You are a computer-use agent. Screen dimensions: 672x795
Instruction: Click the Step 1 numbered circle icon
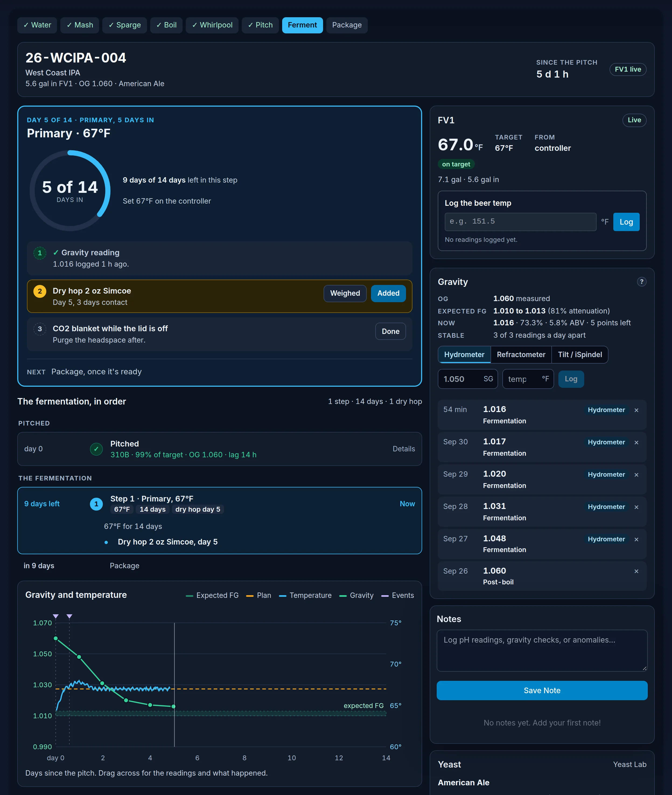point(96,504)
